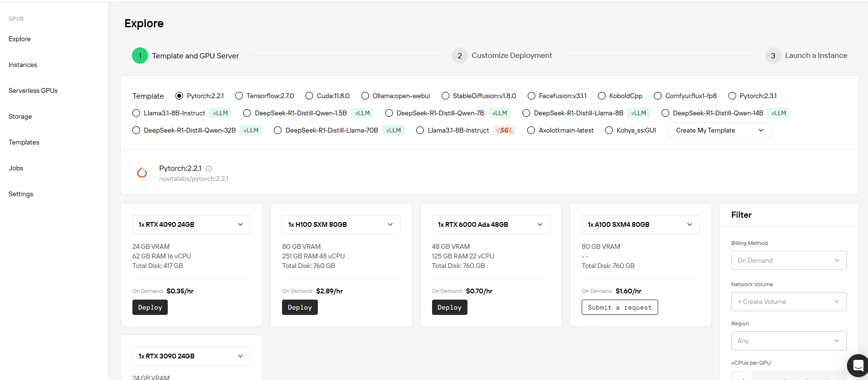Choose the Facefusion:v3.1.1 template

[532, 96]
